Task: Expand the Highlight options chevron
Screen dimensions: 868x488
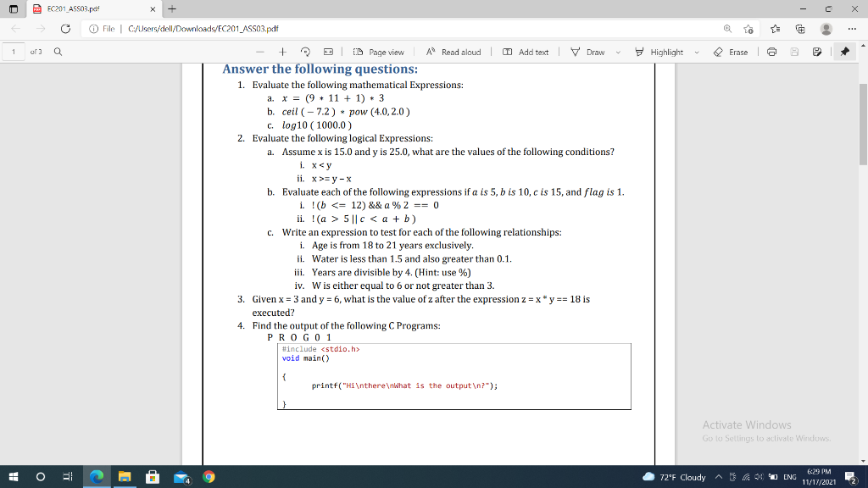Action: click(696, 51)
